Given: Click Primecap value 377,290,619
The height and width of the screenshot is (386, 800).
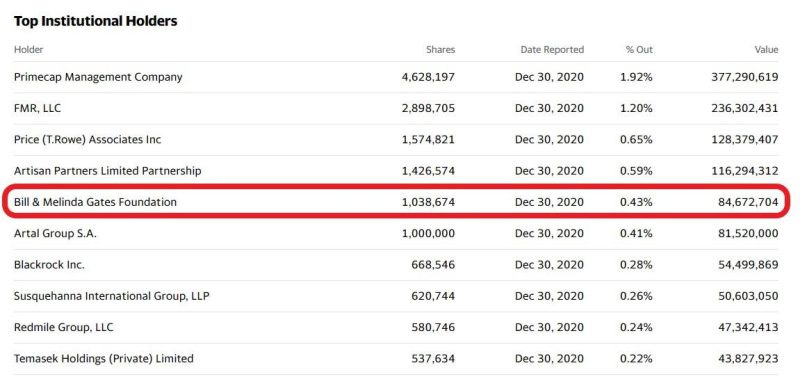Looking at the screenshot, I should tap(745, 77).
